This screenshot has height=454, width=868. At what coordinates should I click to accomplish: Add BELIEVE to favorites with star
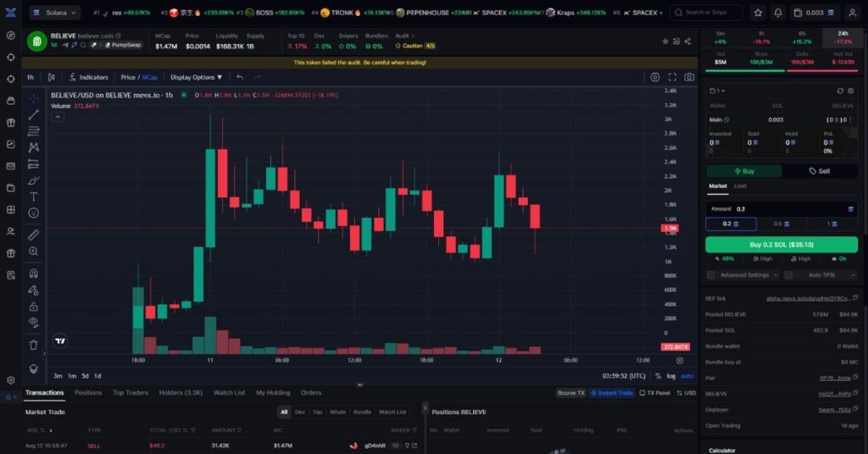point(665,42)
